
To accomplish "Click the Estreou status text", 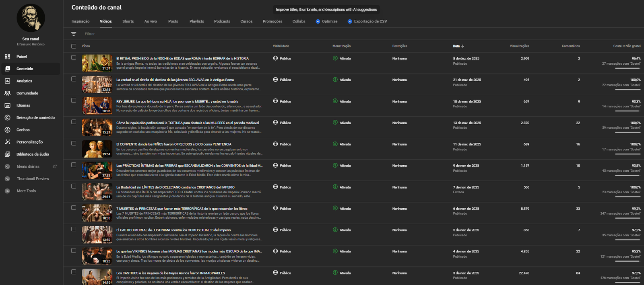I will pos(458,192).
